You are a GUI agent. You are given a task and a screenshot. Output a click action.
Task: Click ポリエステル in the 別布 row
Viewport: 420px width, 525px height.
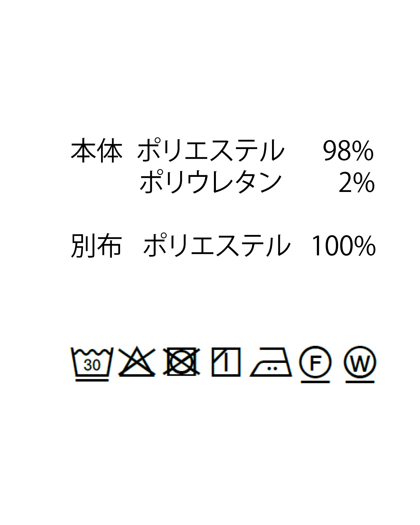pos(217,246)
